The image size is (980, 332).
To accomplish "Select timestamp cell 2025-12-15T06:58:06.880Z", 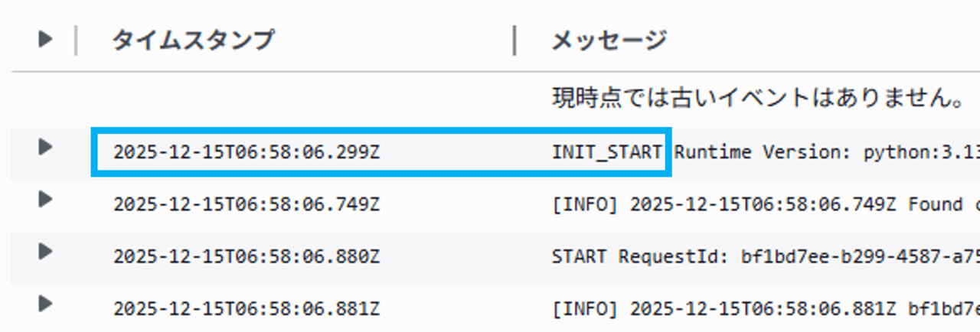I will [246, 257].
